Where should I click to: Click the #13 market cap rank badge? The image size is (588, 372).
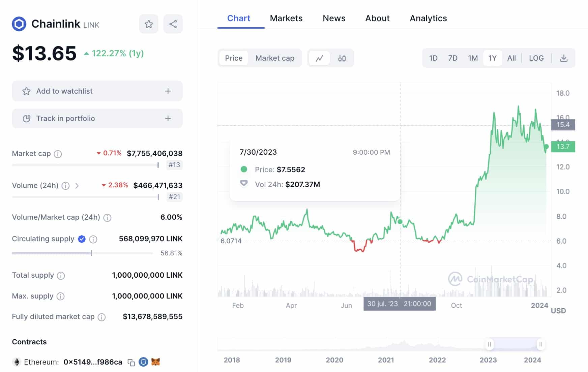(x=174, y=165)
